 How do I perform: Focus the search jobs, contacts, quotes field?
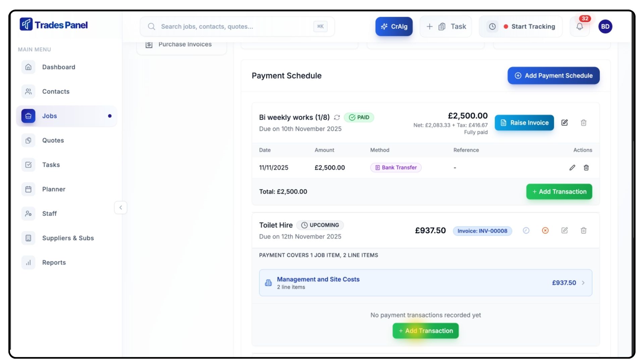(x=235, y=26)
